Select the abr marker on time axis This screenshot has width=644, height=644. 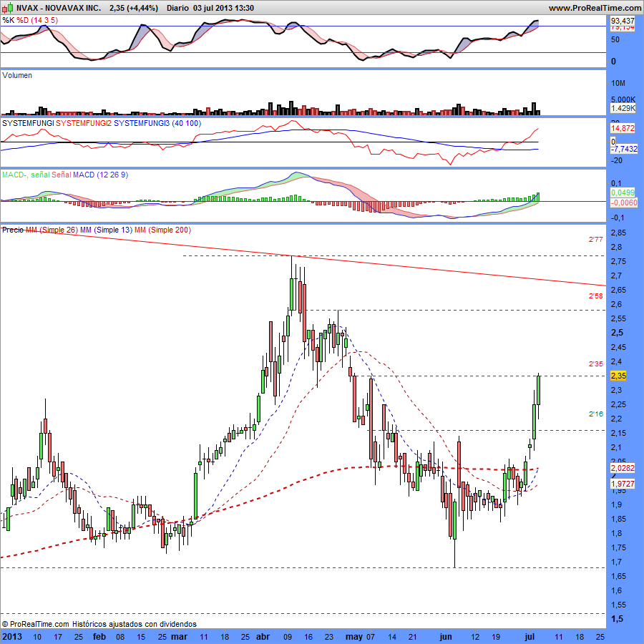263,636
